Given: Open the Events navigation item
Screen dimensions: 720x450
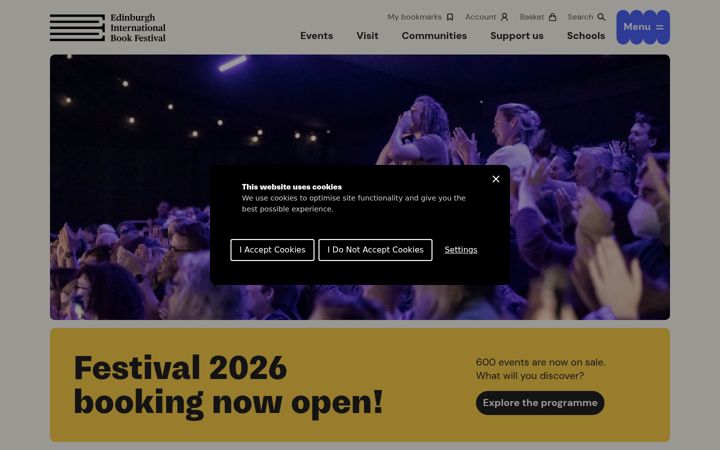Looking at the screenshot, I should point(316,36).
